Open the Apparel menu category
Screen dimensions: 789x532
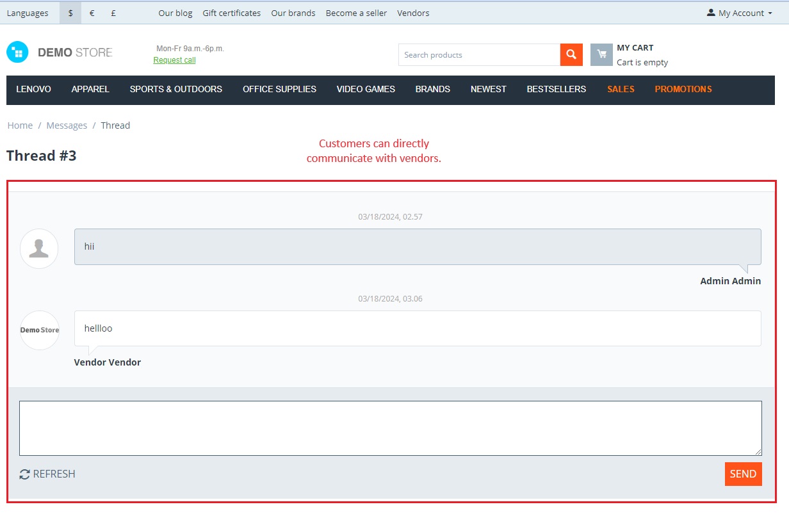click(90, 89)
